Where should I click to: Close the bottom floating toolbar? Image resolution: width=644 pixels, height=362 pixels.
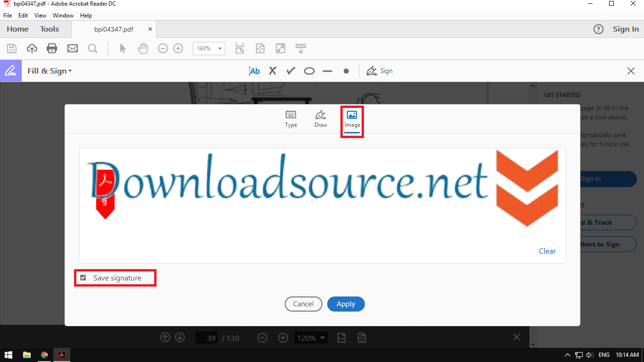click(x=517, y=337)
